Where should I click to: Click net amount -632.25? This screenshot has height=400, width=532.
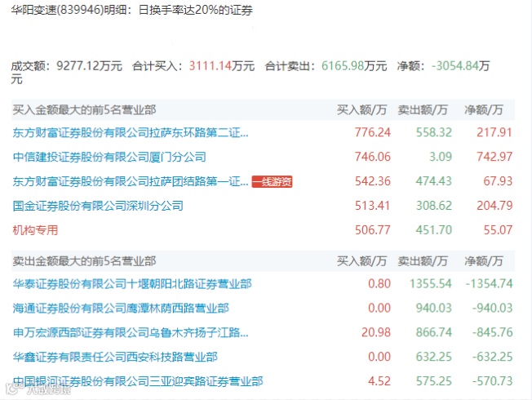[492, 357]
